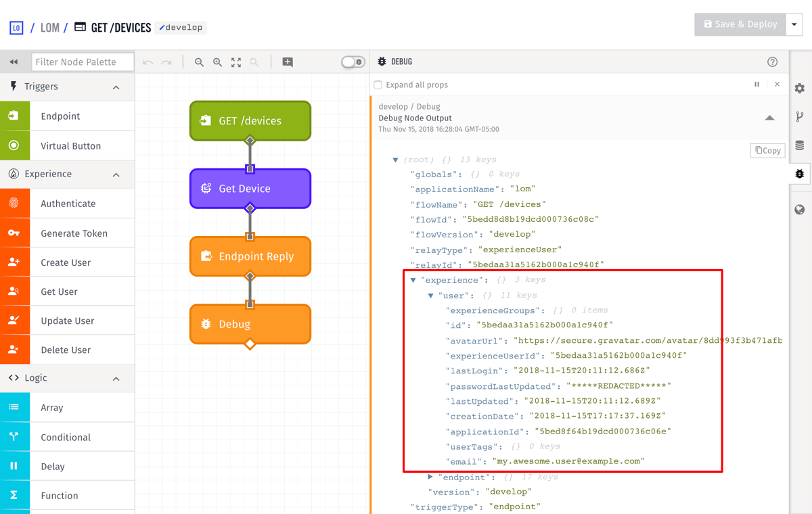Open the Debug panel help icon
Screen dimensions: 812x514
click(x=773, y=62)
